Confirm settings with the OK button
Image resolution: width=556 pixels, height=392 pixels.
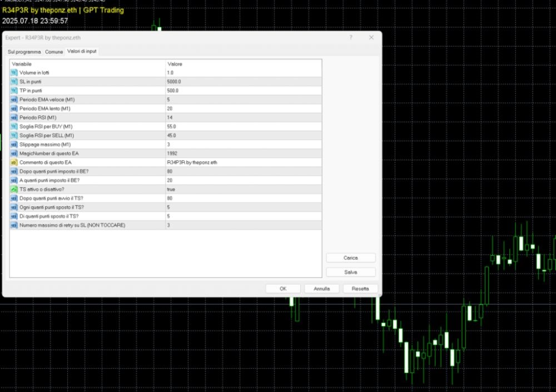(x=283, y=289)
